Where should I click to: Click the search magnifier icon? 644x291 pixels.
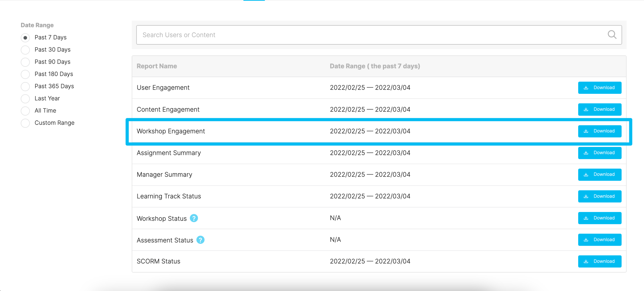click(x=612, y=34)
